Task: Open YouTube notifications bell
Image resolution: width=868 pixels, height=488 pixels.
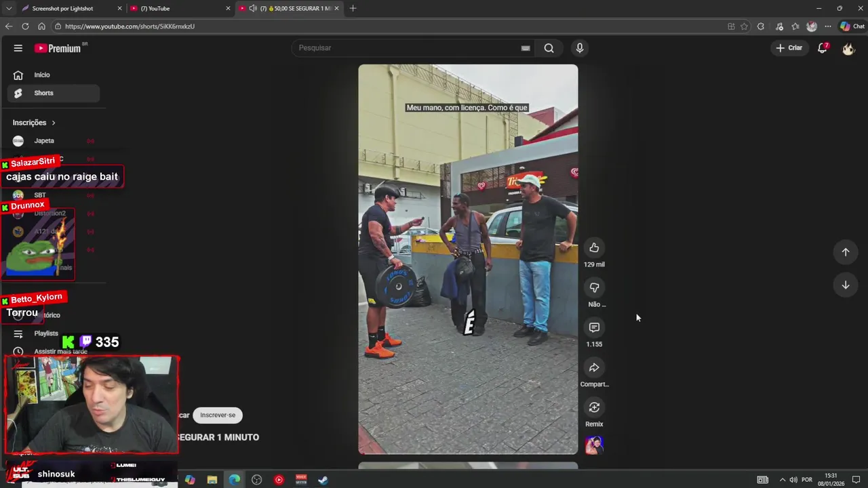Action: coord(823,48)
